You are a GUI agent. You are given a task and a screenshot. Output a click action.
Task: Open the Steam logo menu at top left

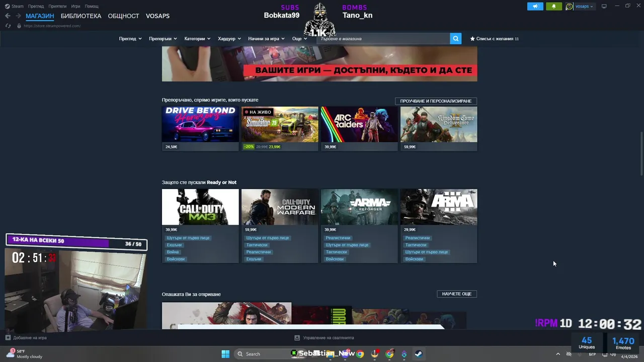(x=15, y=6)
